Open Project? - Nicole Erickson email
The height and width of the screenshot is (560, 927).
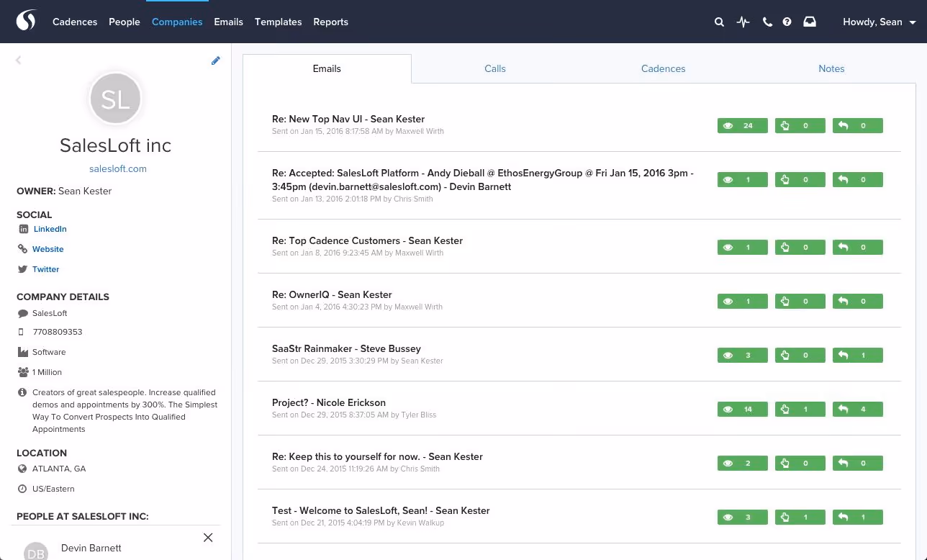coord(329,403)
